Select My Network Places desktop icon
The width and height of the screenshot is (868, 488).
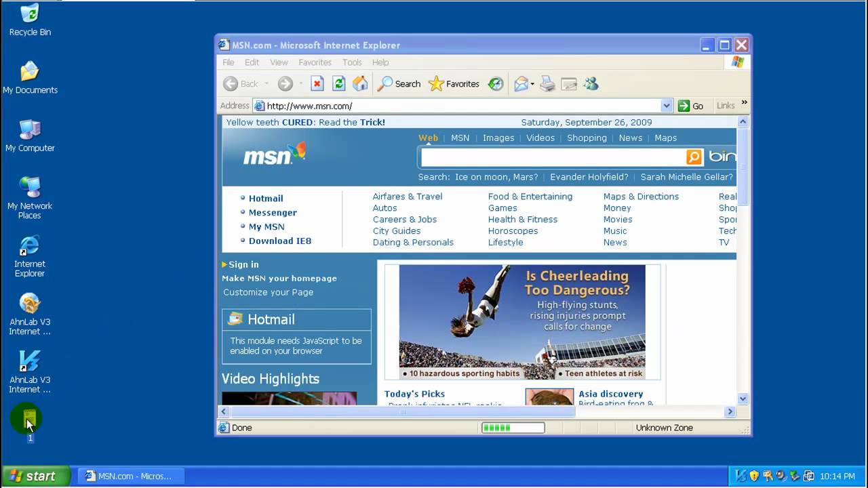(30, 198)
